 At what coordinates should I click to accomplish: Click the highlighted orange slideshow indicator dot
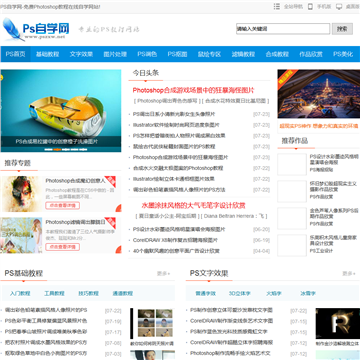point(57,150)
